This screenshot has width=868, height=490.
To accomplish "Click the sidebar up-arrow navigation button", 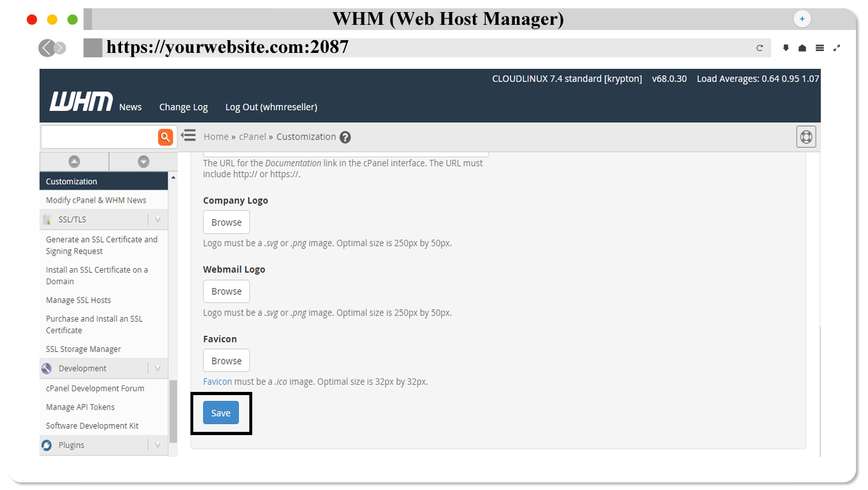I will (x=74, y=162).
